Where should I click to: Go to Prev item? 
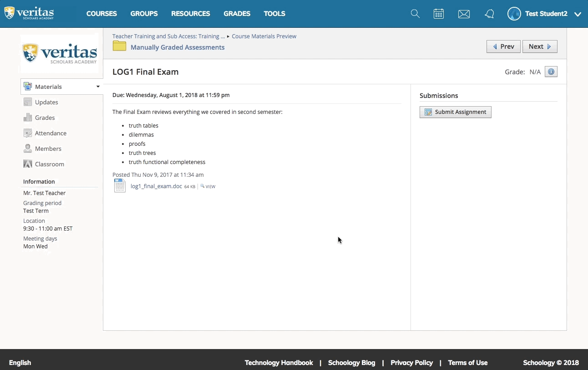[503, 46]
